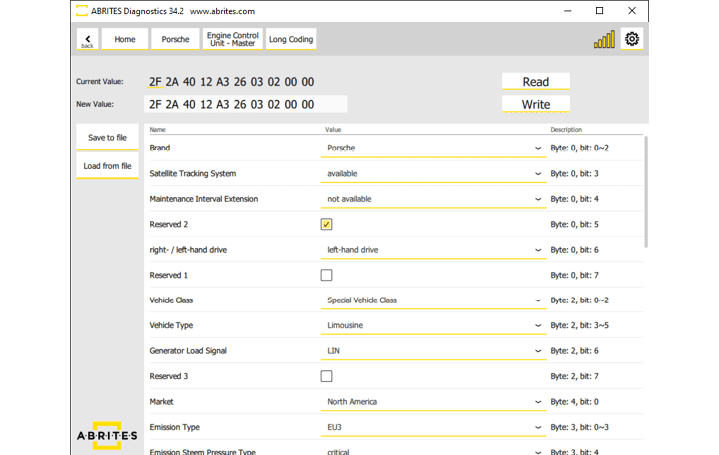Enable the Reserved 1 checkbox

[326, 275]
